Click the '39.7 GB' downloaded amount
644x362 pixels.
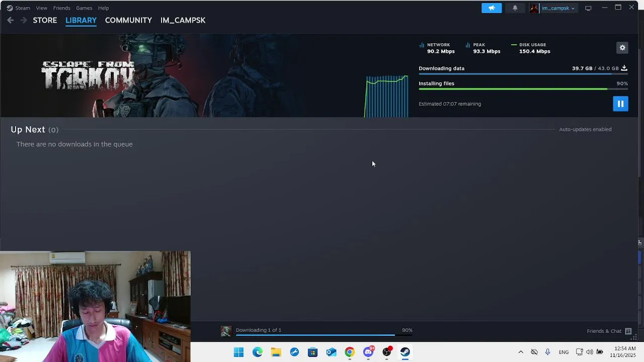click(582, 68)
